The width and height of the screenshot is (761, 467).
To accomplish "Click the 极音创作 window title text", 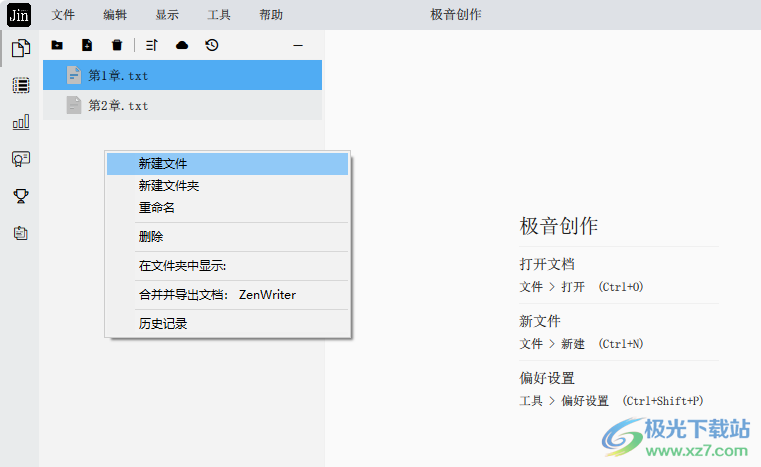I will click(x=456, y=15).
